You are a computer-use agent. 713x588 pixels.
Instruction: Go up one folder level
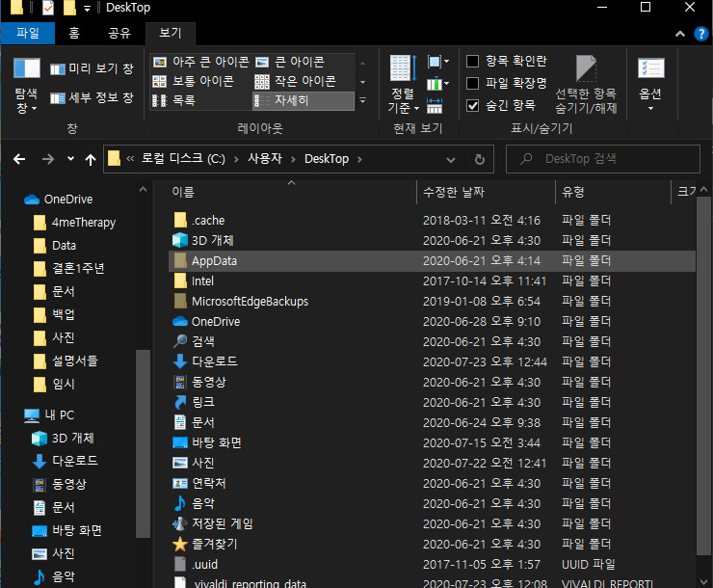point(91,160)
